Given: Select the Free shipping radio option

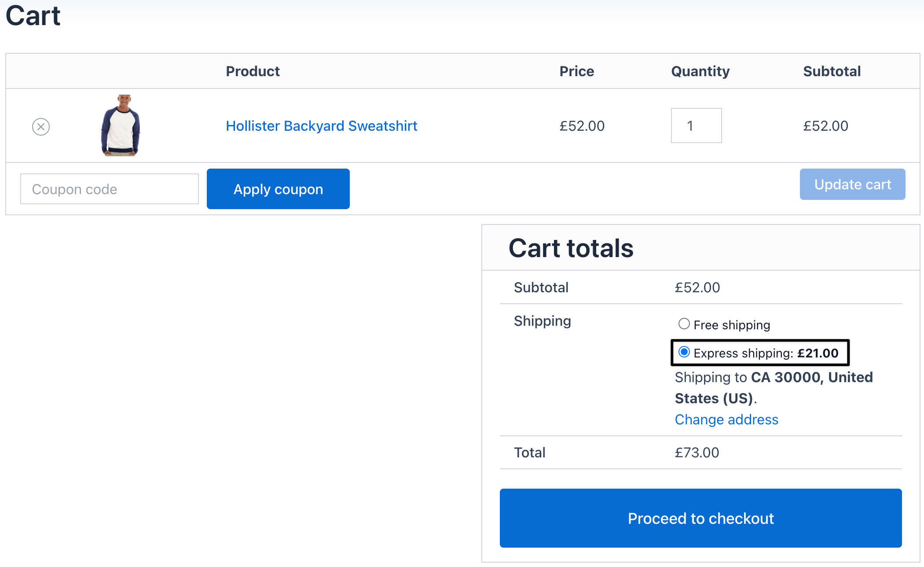Looking at the screenshot, I should (x=684, y=324).
